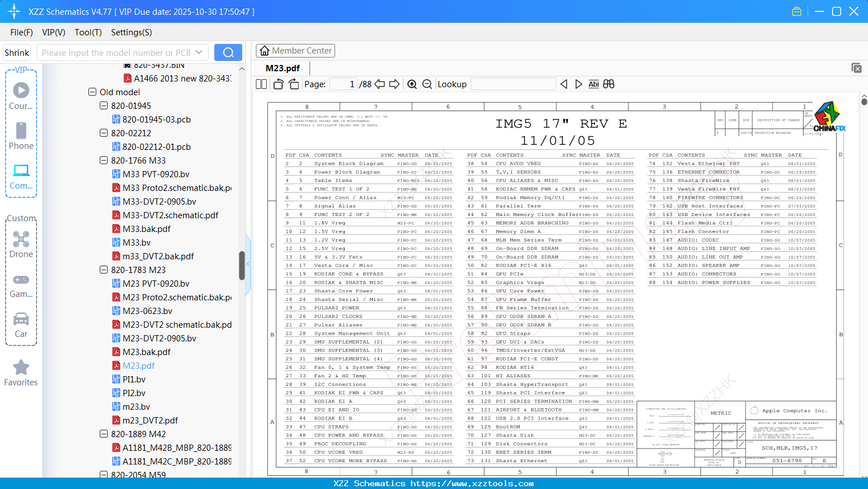Open M23-0623.bv file
The height and width of the screenshot is (489, 868).
pyautogui.click(x=142, y=311)
